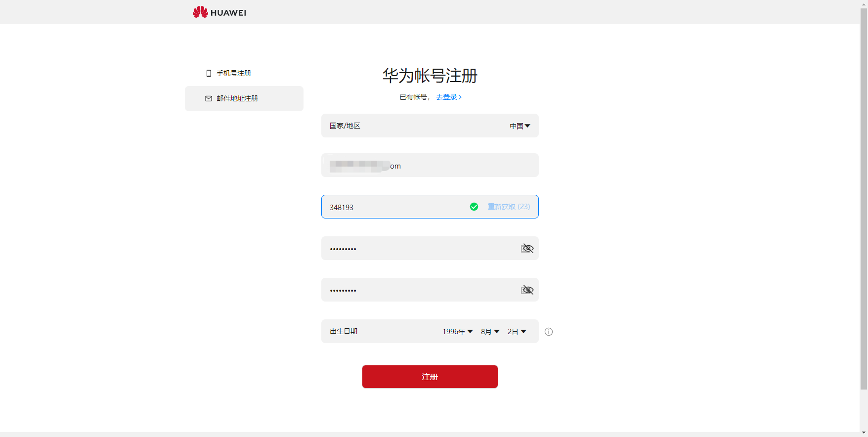
Task: Click the 华为帐号注册 page heading
Action: click(x=430, y=76)
